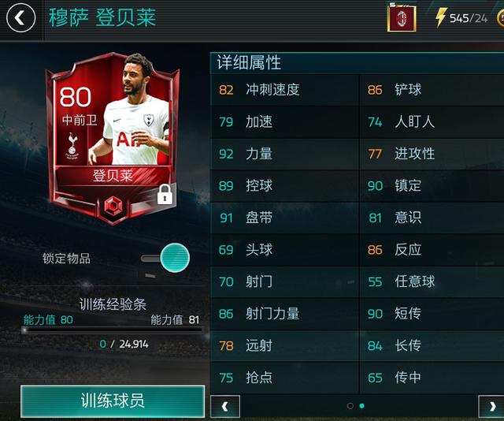Select the second page indicator dot
The height and width of the screenshot is (421, 504).
point(362,406)
